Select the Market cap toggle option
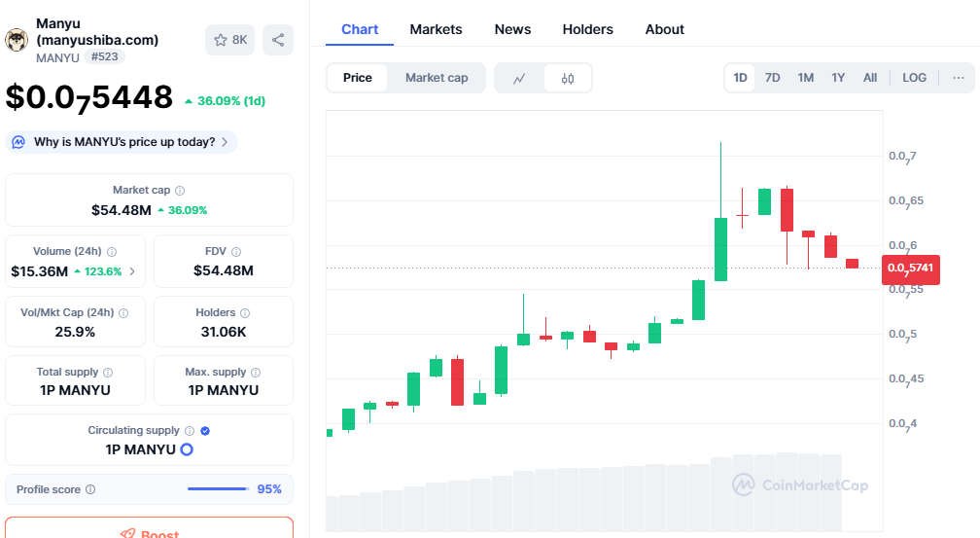980x538 pixels. [x=437, y=78]
